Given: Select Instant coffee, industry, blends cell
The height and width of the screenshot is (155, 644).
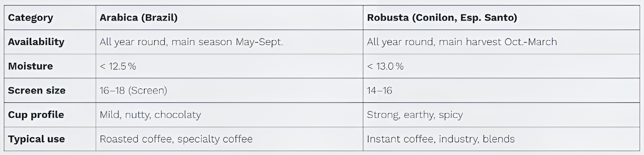Looking at the screenshot, I should (441, 139).
